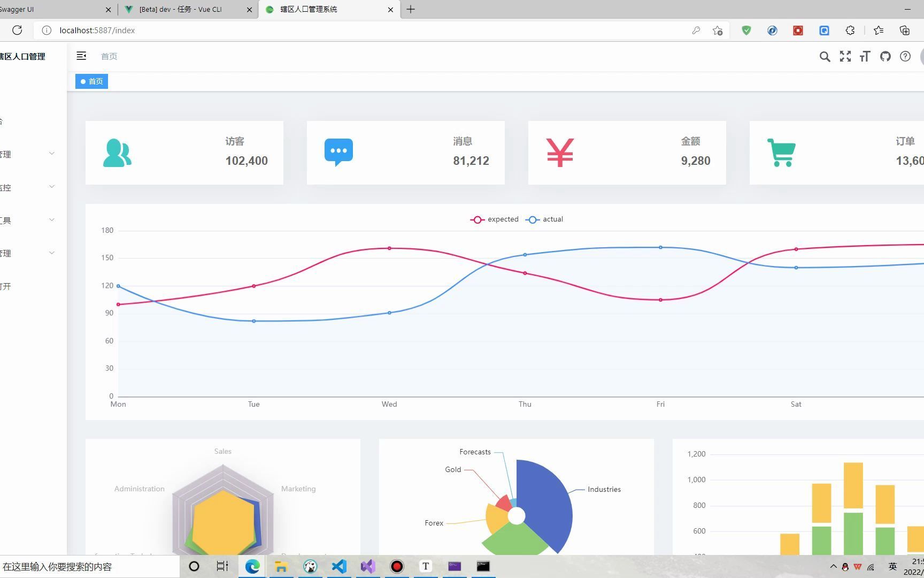Select the 首页 tag in the tags bar

click(x=91, y=81)
